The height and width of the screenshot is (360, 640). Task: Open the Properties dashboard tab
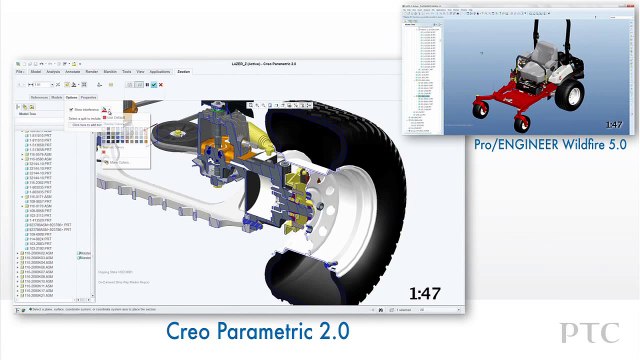pyautogui.click(x=89, y=98)
